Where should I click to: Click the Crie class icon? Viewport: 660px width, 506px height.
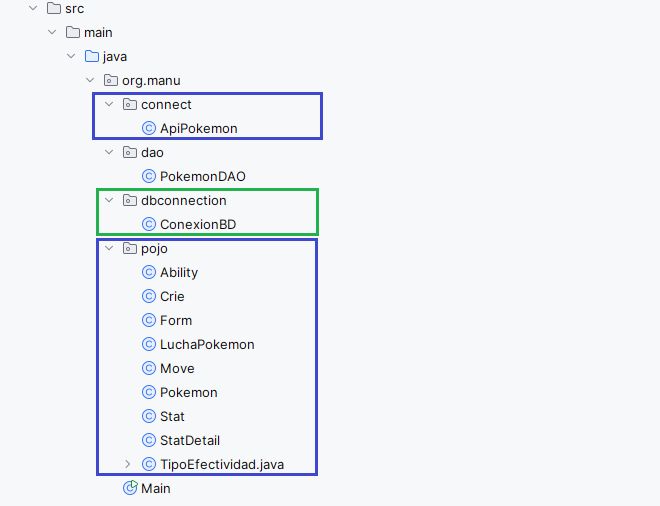(x=149, y=296)
